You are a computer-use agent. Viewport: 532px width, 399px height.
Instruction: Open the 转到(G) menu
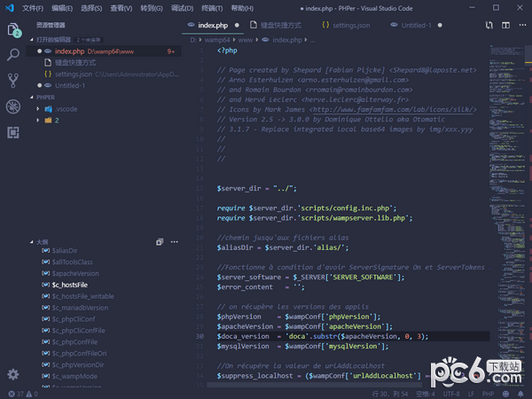tap(152, 8)
